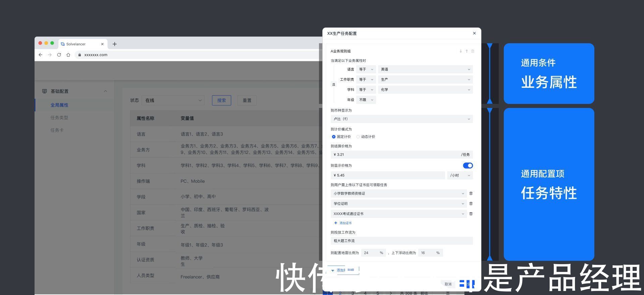644x295 pixels.
Task: Go to pagination page 5
Action: (378, 293)
